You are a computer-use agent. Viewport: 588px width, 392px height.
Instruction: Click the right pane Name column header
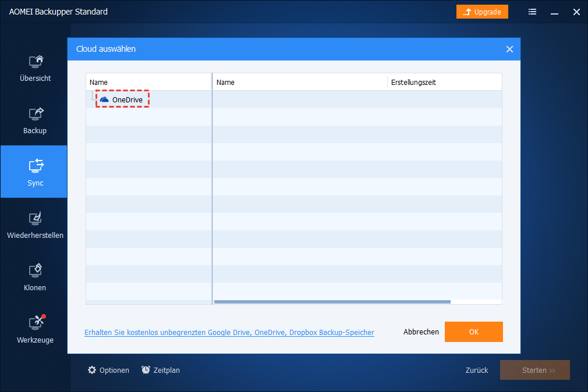[x=300, y=82]
